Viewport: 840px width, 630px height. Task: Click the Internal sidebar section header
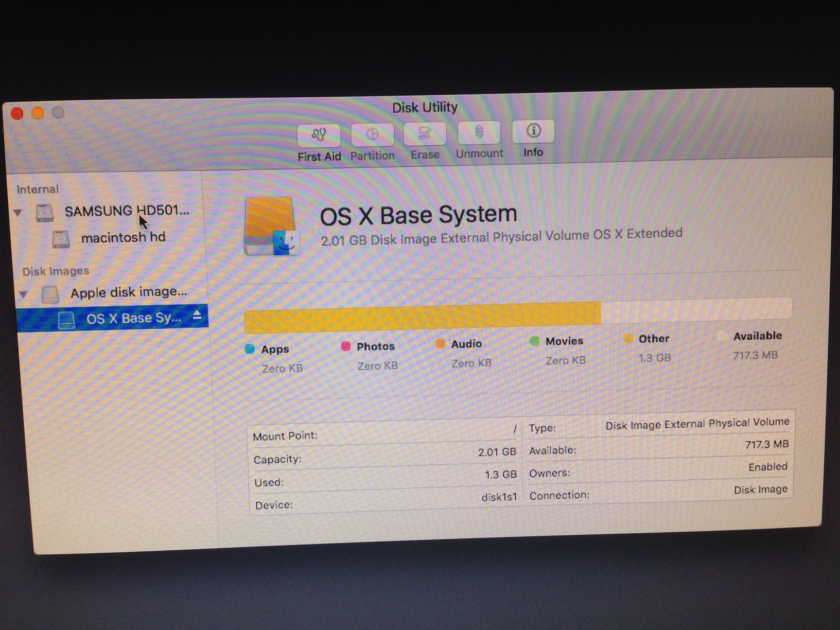click(x=38, y=189)
